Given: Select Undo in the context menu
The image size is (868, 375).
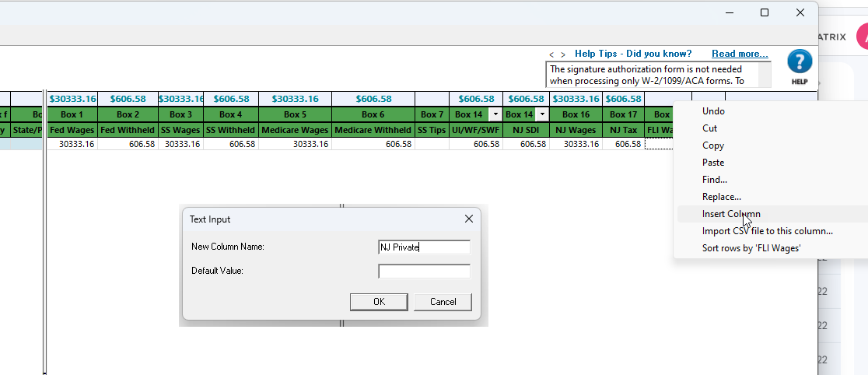Looking at the screenshot, I should 713,111.
